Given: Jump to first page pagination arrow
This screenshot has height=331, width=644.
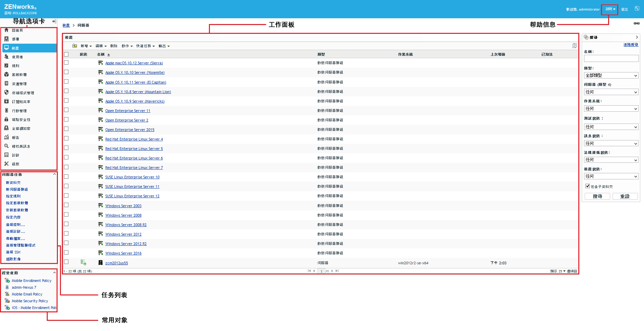Looking at the screenshot, I should click(309, 271).
